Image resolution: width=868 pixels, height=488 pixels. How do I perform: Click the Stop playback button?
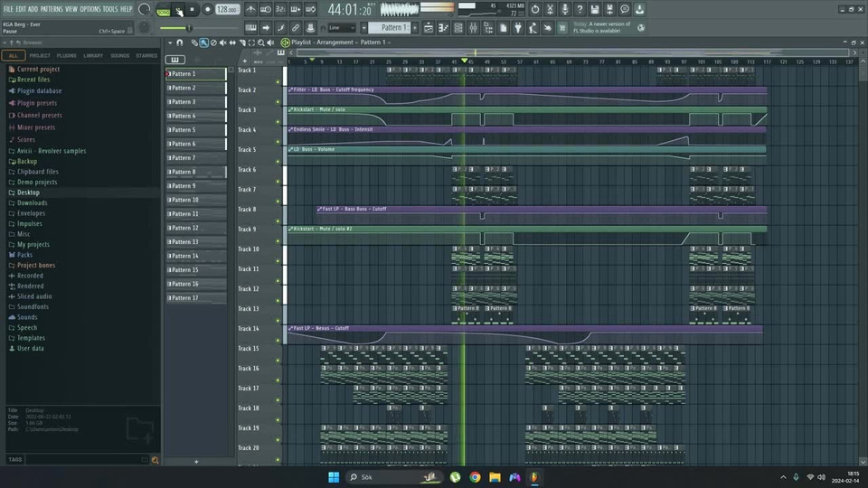click(192, 10)
